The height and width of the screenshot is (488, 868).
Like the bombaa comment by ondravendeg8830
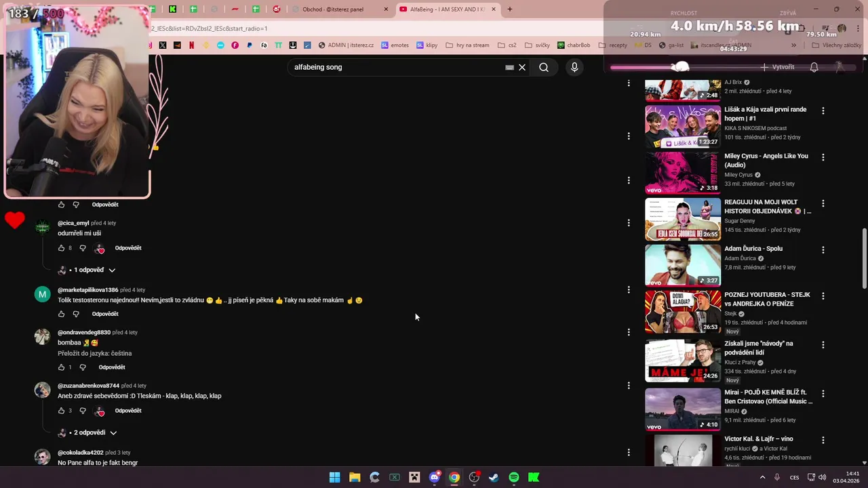pos(61,367)
